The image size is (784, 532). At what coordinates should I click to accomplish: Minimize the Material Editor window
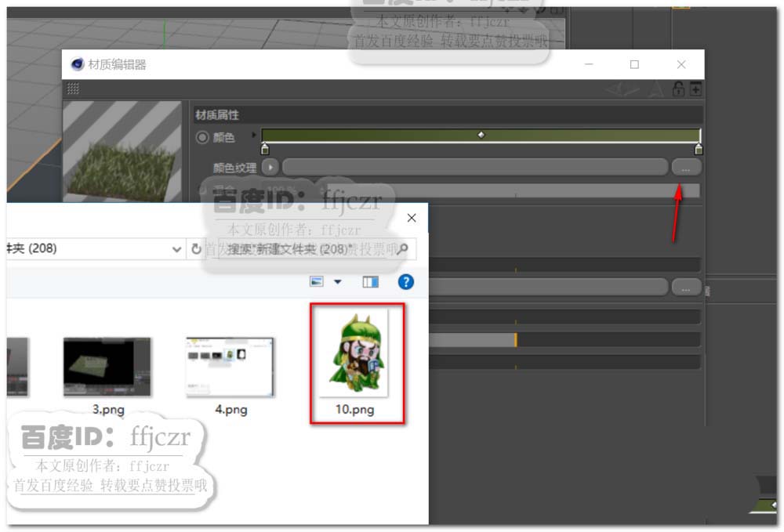coord(589,64)
